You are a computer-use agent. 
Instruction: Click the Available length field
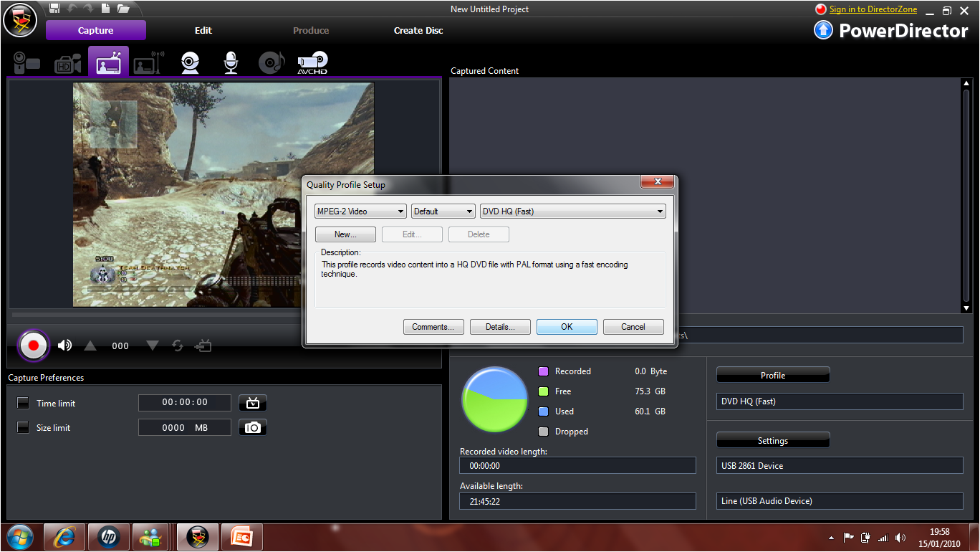point(577,501)
